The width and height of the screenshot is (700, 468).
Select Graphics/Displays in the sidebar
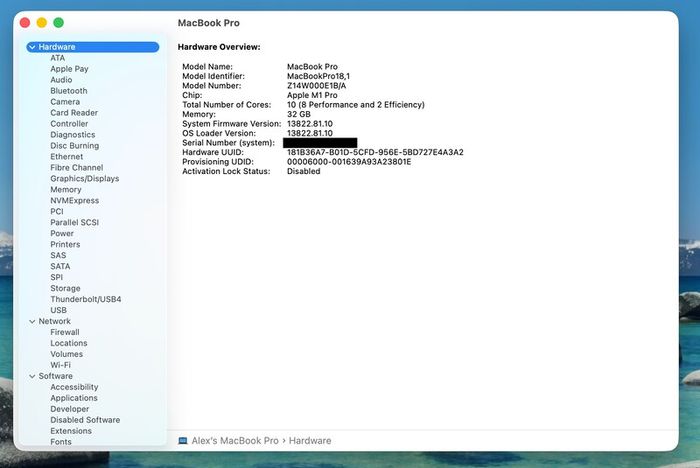click(85, 179)
